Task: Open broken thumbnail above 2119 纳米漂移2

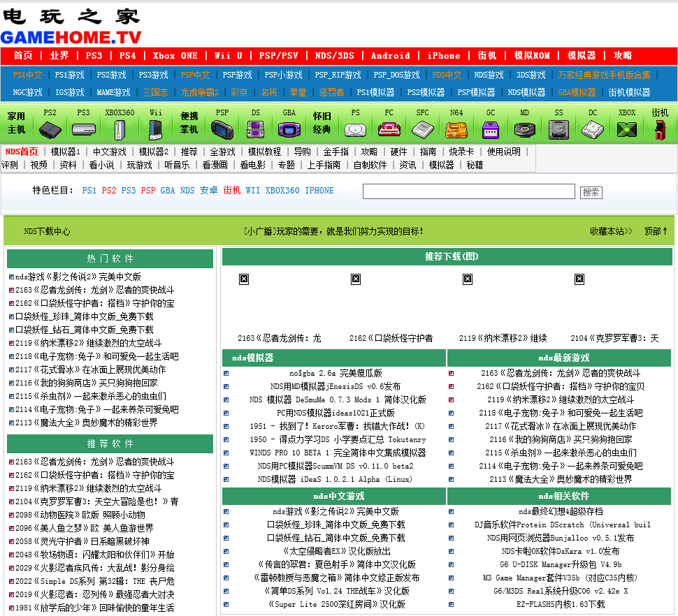Action: point(468,279)
